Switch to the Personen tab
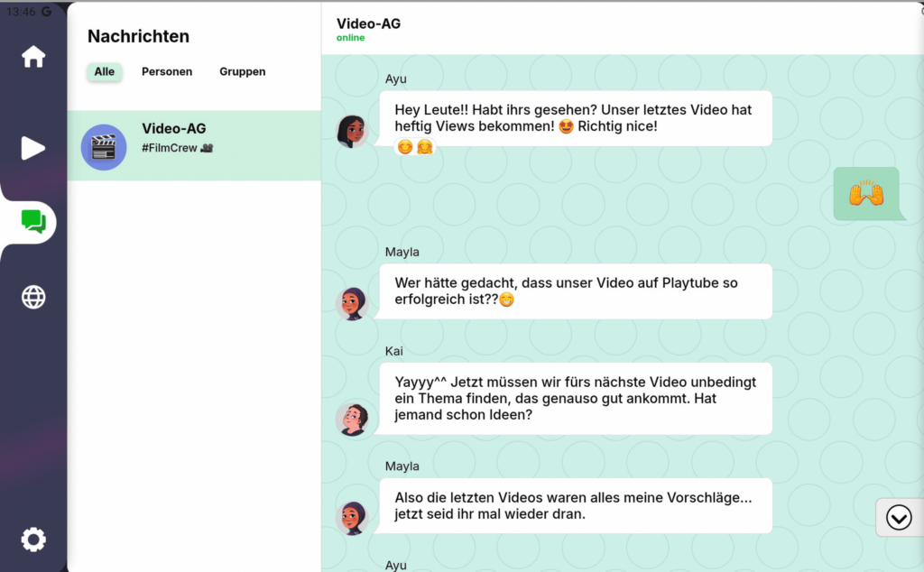 coord(167,72)
